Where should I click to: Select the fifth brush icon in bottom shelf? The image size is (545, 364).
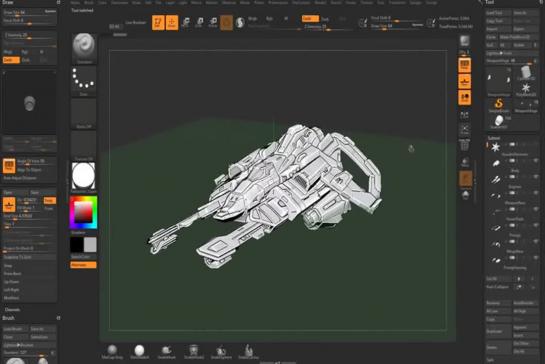coord(221,351)
